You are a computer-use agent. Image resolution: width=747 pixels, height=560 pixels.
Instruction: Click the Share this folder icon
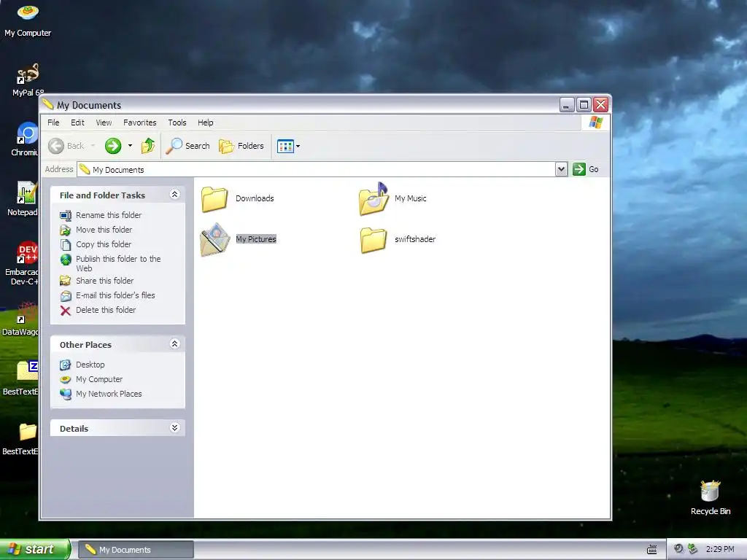[x=66, y=281]
